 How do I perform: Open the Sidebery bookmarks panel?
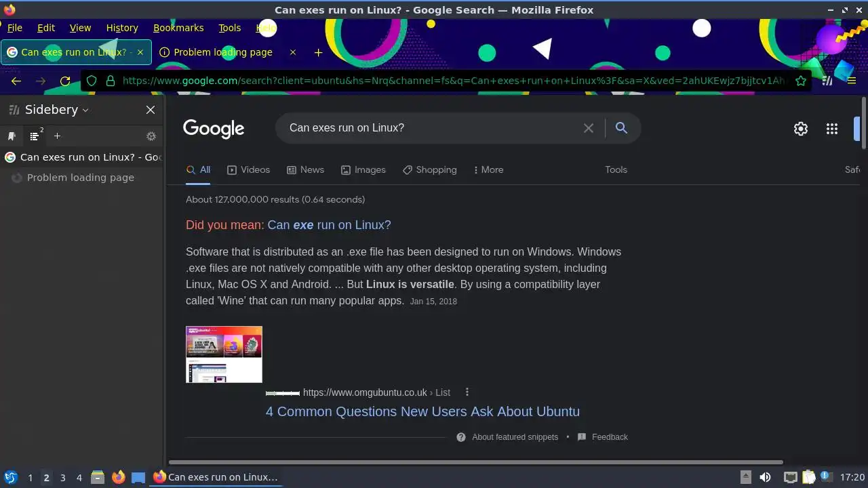(x=12, y=136)
